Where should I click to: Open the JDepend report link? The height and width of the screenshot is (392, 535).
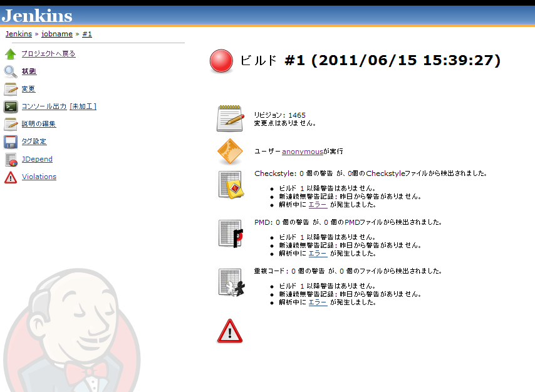[37, 159]
